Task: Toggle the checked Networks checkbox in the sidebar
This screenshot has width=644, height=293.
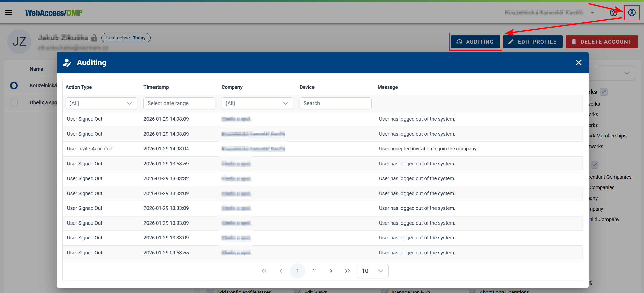Action: tap(604, 92)
